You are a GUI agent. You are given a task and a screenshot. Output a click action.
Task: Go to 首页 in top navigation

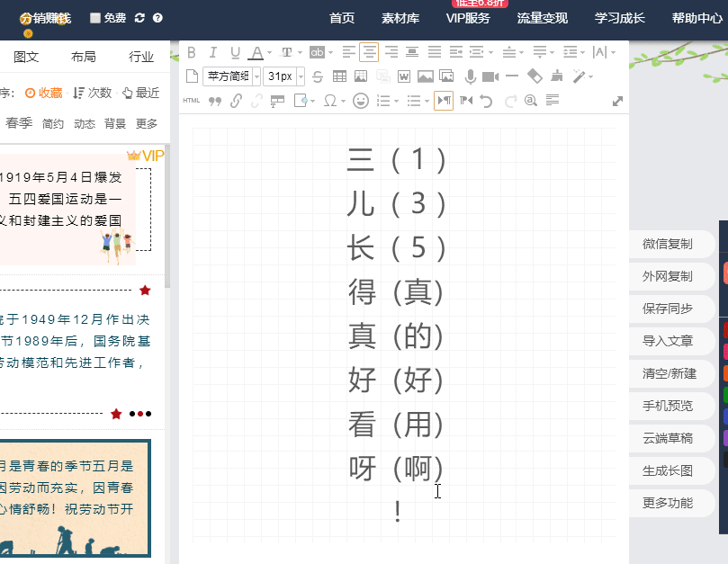pos(342,18)
